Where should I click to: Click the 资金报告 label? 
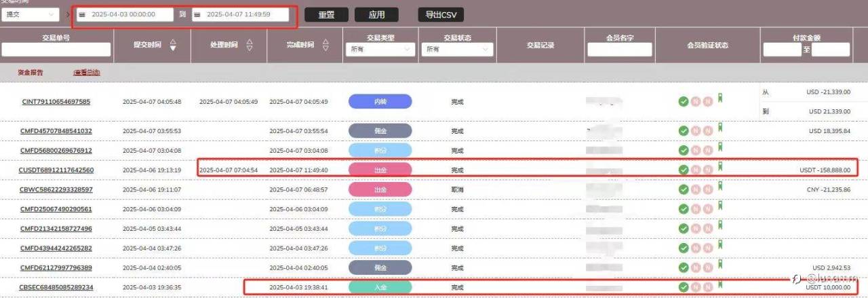point(31,72)
